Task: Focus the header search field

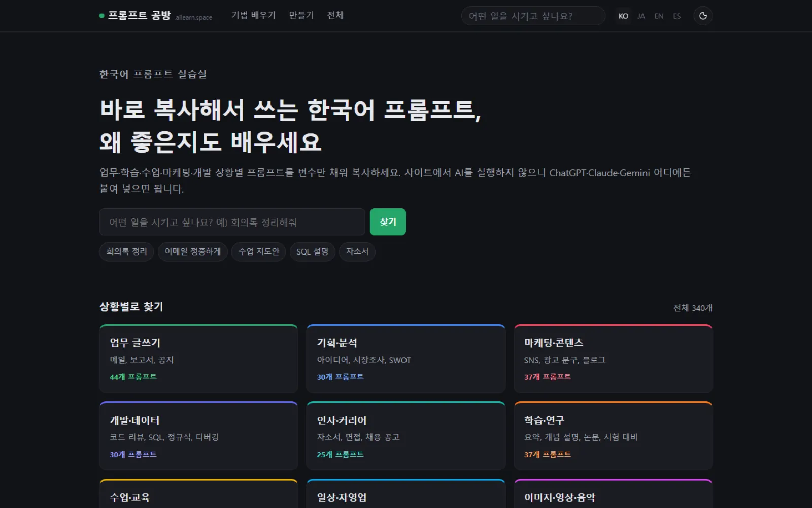Action: tap(533, 16)
